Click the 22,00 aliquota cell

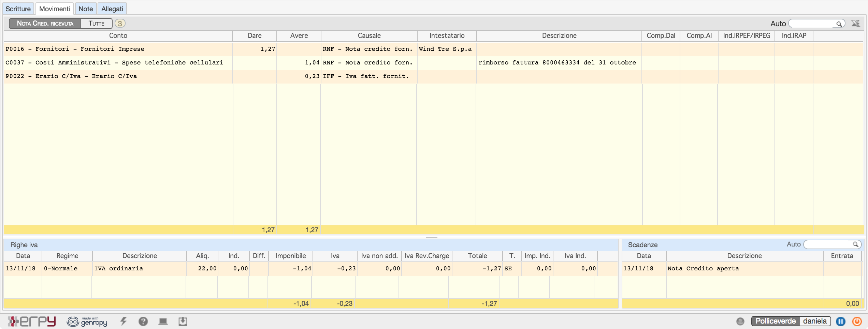tap(202, 269)
